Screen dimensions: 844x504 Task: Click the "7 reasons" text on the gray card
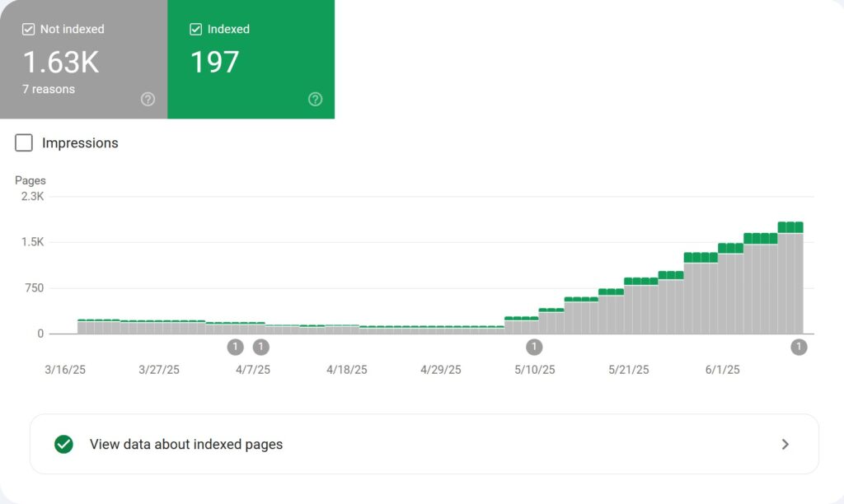point(48,89)
